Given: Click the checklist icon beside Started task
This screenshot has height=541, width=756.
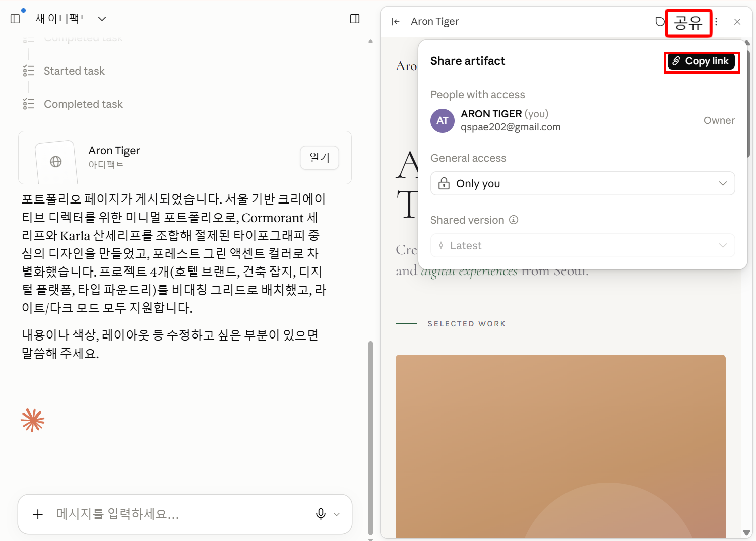Looking at the screenshot, I should pos(29,71).
